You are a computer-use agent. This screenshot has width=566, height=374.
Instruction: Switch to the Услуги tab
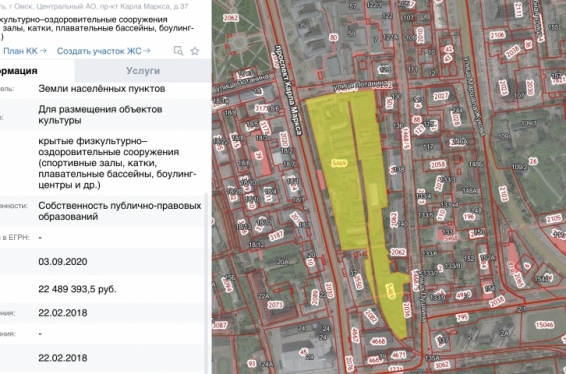pyautogui.click(x=143, y=71)
